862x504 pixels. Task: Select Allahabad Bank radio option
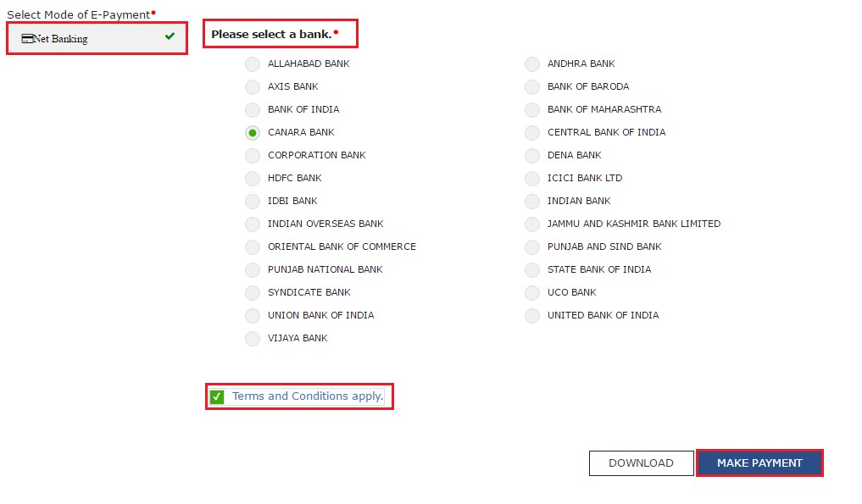coord(253,64)
